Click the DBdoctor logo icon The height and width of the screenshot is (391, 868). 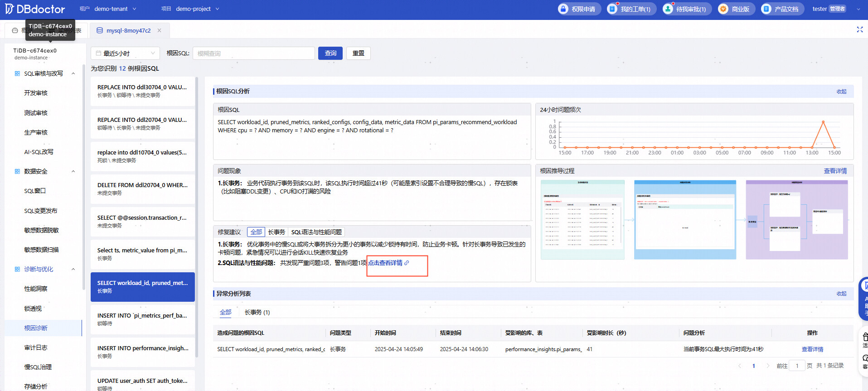10,9
